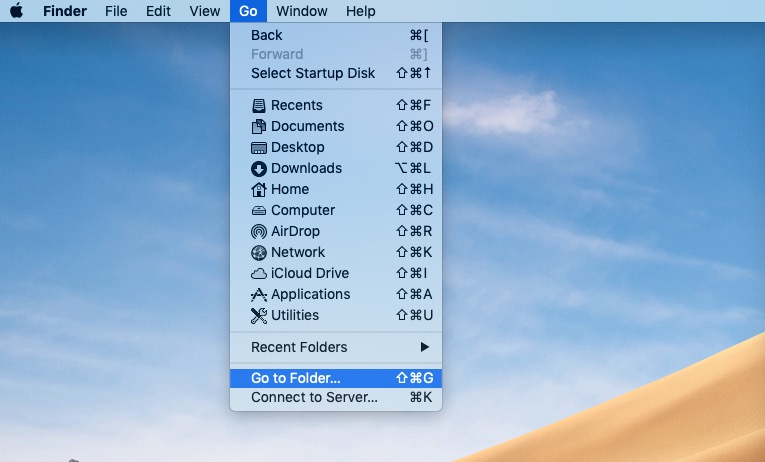Open the File menu

tap(116, 11)
